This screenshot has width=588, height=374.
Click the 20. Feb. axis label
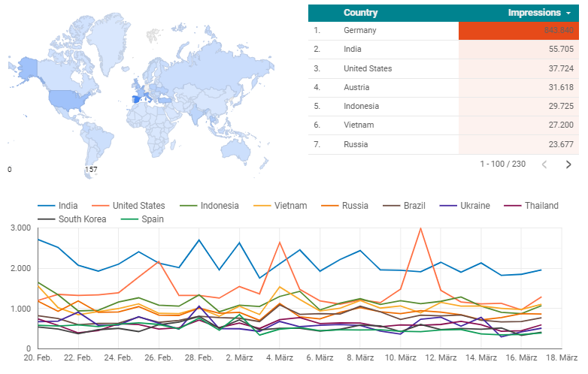click(x=38, y=357)
